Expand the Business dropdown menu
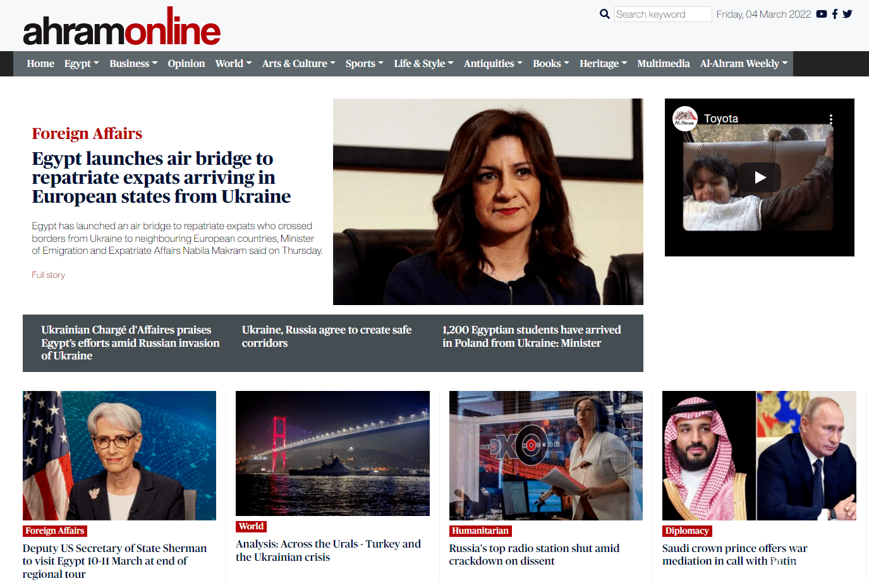 coord(133,63)
